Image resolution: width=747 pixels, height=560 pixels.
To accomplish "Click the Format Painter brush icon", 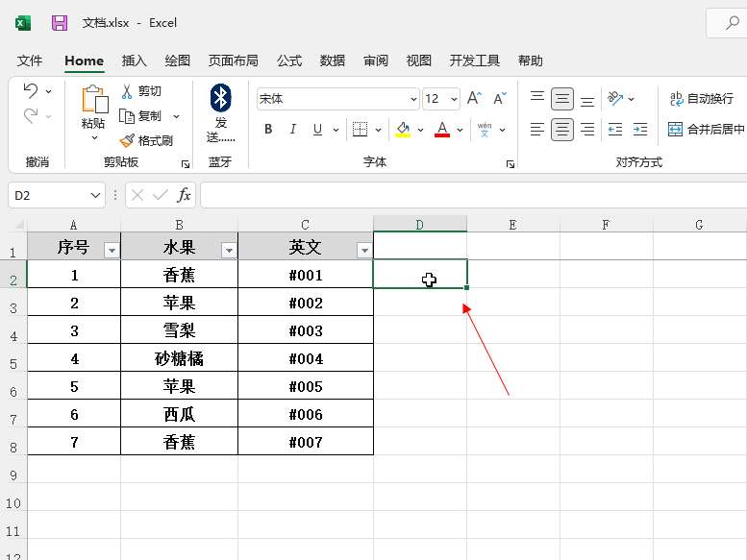I will 127,140.
